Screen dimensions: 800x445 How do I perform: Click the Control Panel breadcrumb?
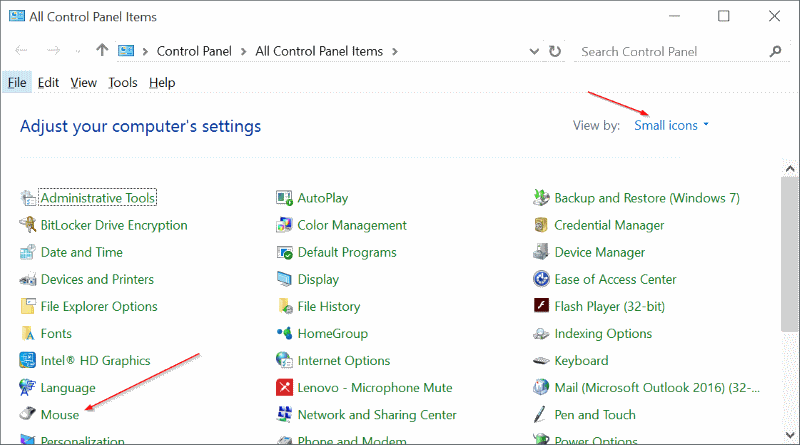(194, 52)
